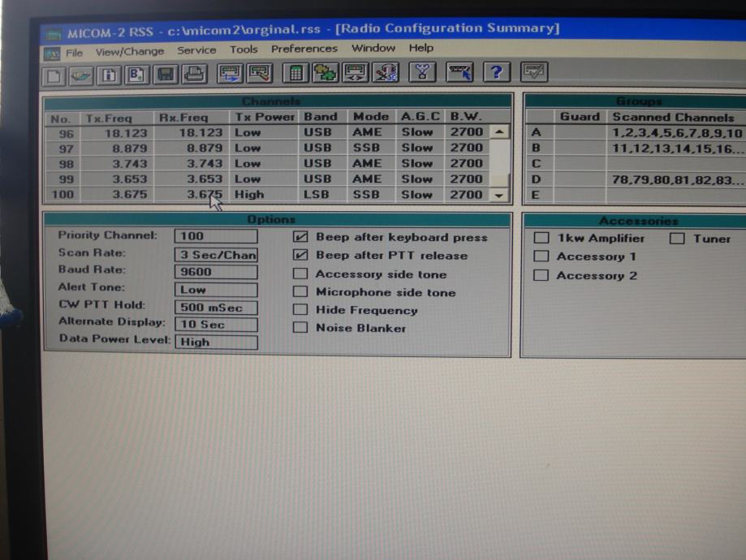
Task: Click the Print toolbar icon
Action: [x=194, y=74]
